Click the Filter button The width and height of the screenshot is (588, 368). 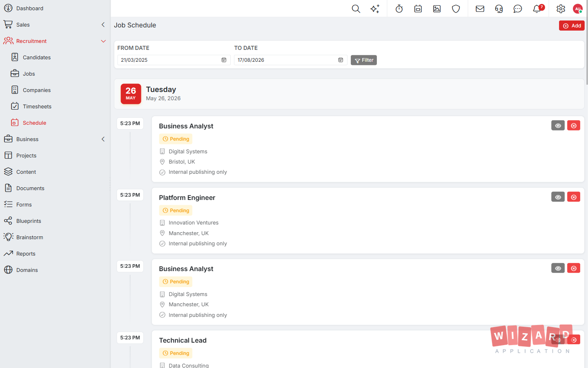[364, 60]
